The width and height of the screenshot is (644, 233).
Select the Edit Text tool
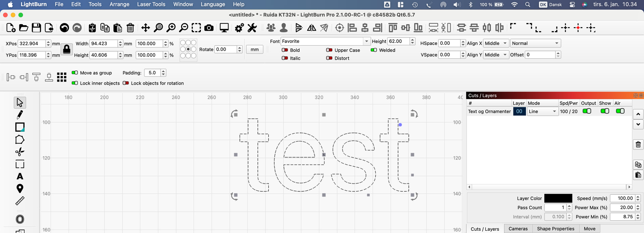pos(20,176)
